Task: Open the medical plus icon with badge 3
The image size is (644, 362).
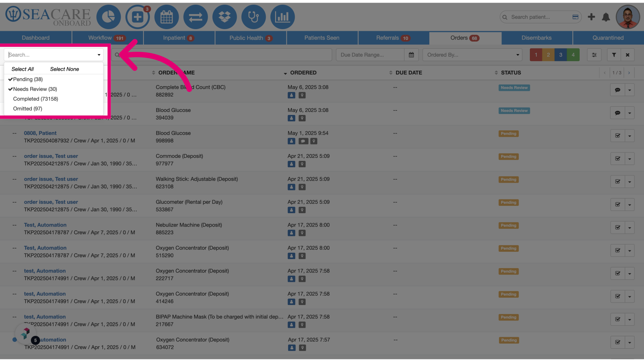Action: click(x=138, y=17)
